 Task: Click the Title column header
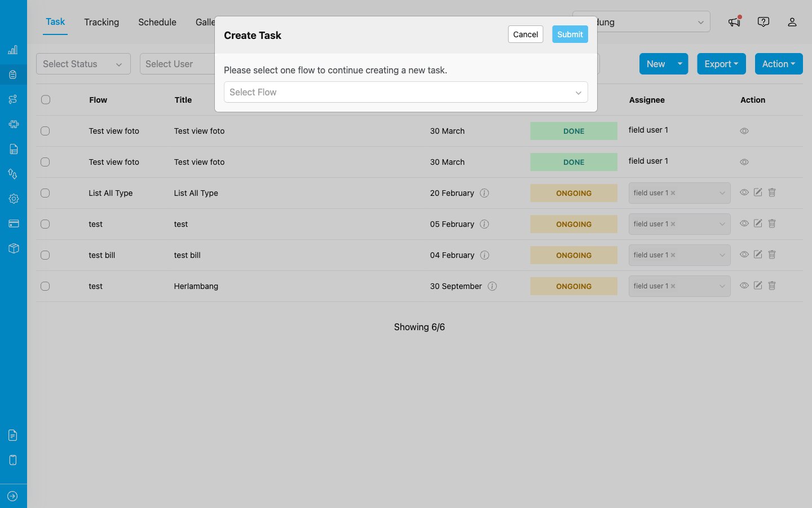click(183, 100)
